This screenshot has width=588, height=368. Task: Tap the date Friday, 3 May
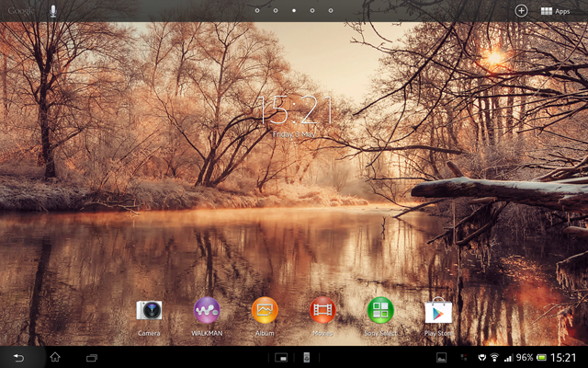[x=294, y=134]
